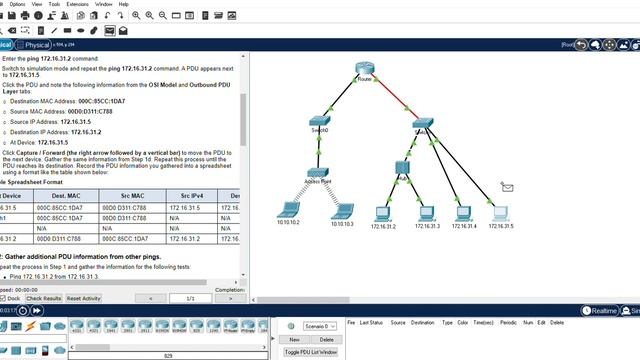This screenshot has width=640, height=360.
Task: Click the New scenario button
Action: pyautogui.click(x=294, y=340)
